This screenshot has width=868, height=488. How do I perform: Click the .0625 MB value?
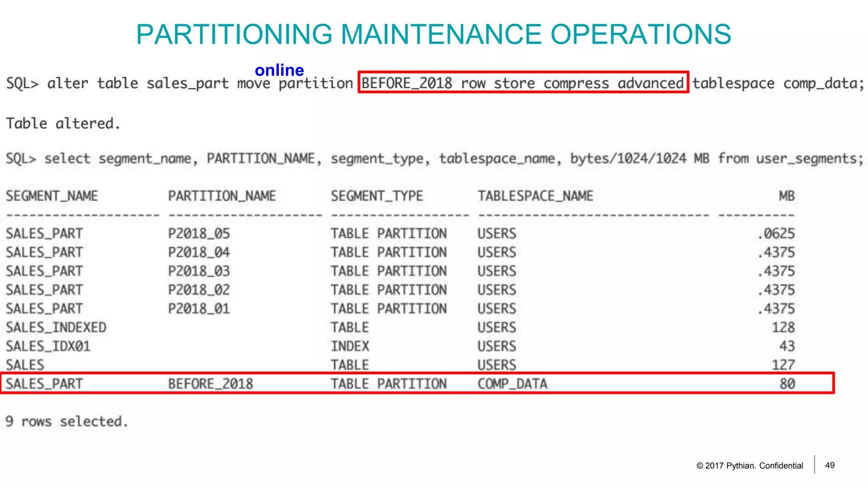pyautogui.click(x=776, y=233)
